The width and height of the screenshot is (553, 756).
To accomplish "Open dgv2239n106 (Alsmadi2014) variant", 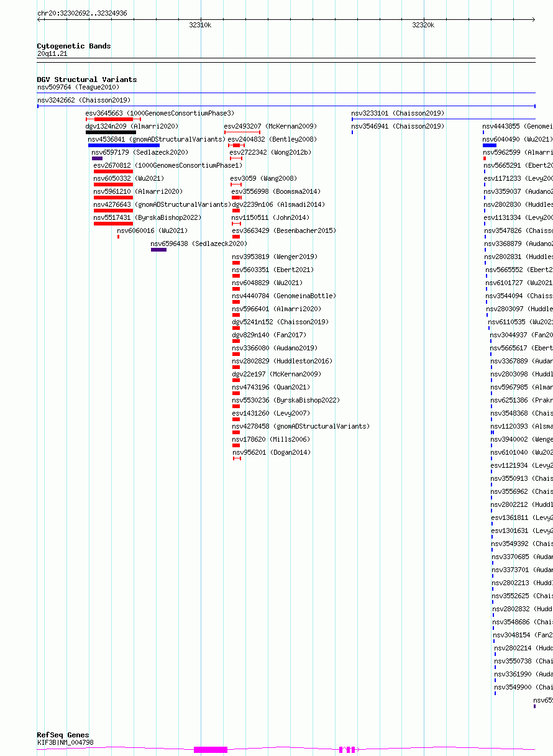I will 278,205.
